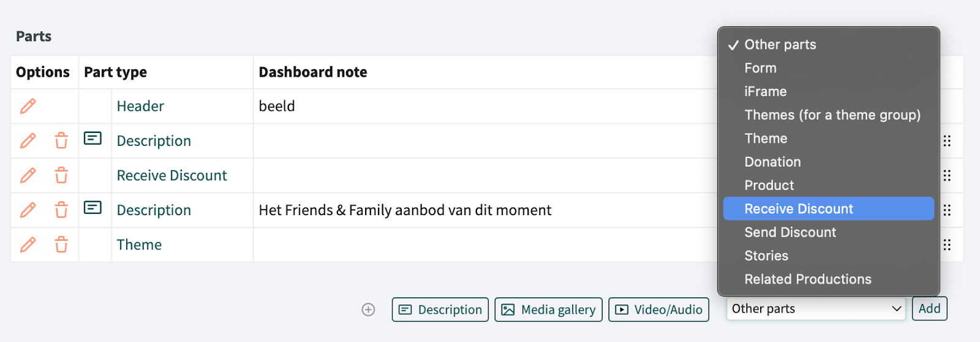This screenshot has height=342, width=980.
Task: Select the Donation option
Action: [772, 162]
